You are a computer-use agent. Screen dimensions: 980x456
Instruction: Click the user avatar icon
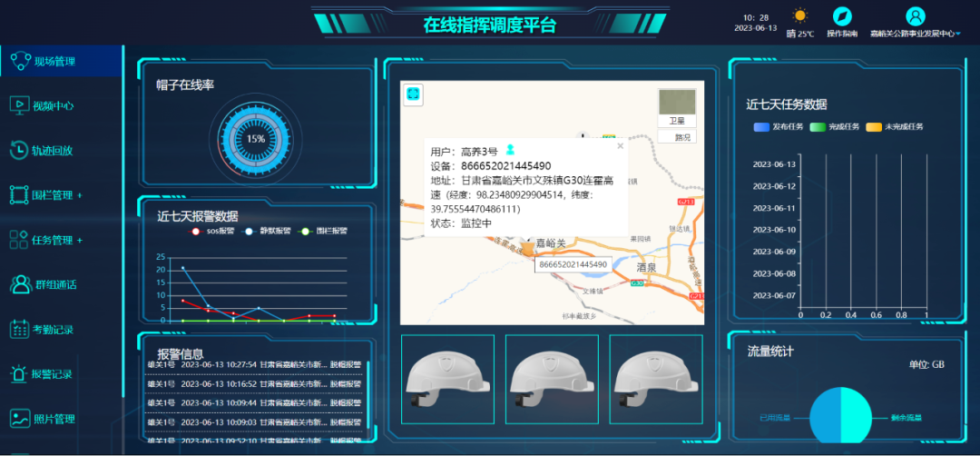915,15
